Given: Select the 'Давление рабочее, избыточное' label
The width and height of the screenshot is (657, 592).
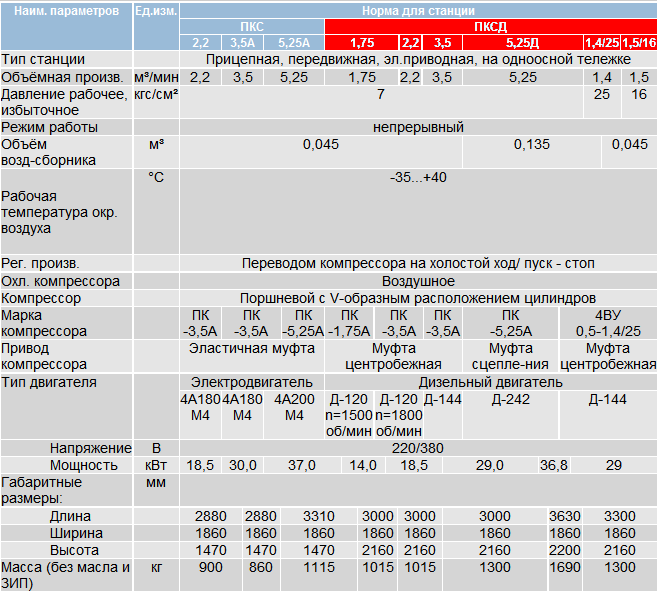Looking at the screenshot, I should pos(64,102).
